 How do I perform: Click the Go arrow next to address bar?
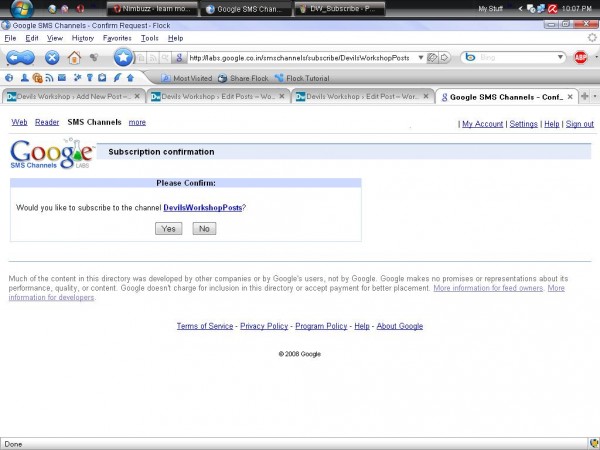click(444, 58)
